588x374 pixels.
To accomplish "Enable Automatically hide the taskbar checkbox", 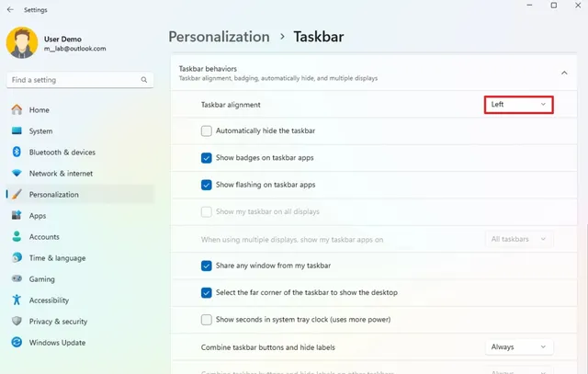I will click(206, 130).
